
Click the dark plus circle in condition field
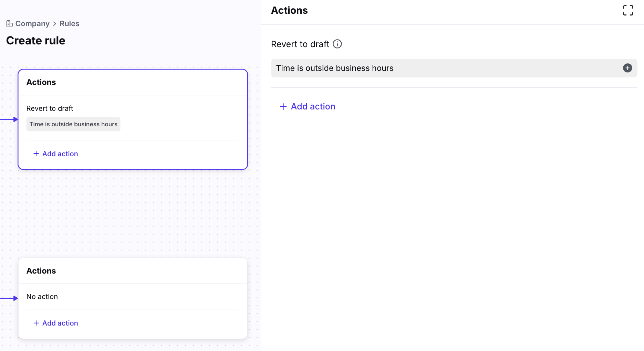point(627,68)
